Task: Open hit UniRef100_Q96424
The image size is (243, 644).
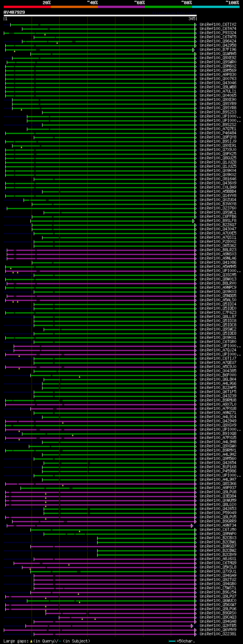Action: coord(218,41)
